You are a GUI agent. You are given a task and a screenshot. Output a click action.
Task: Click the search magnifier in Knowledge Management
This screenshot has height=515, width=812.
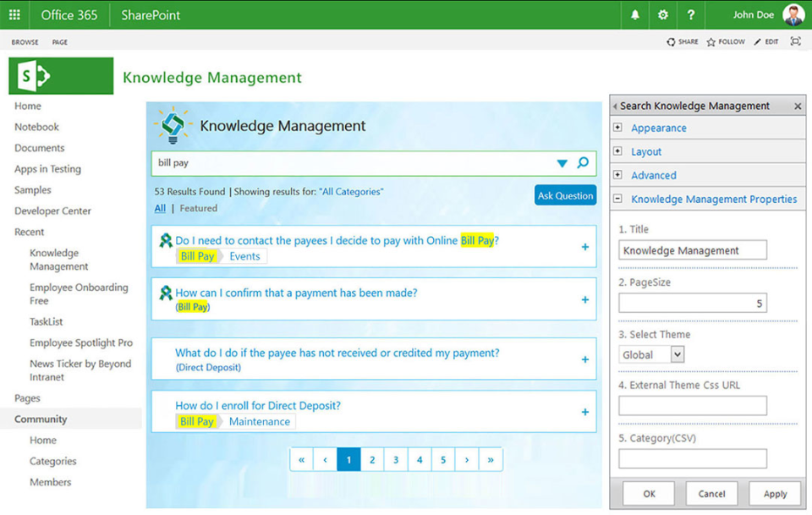pyautogui.click(x=584, y=162)
